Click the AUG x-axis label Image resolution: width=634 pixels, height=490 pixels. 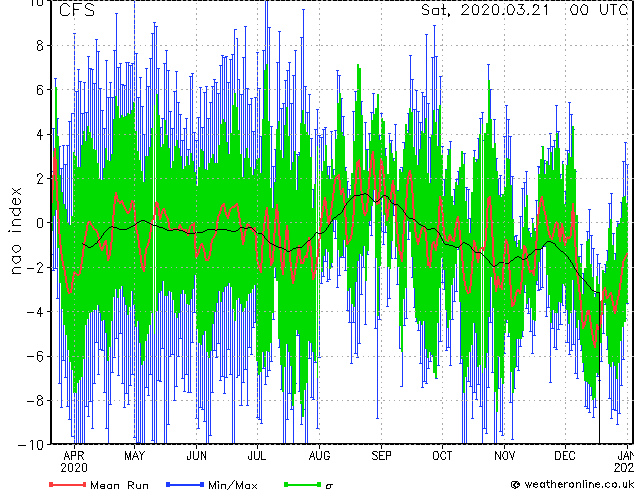pyautogui.click(x=319, y=456)
